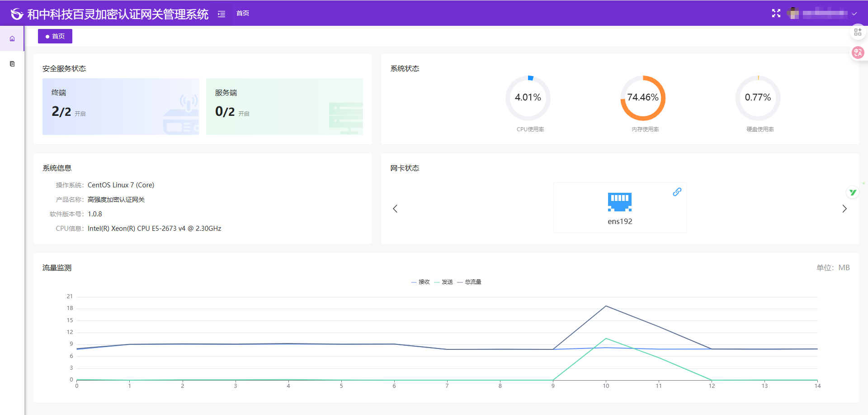Click the product logo in header
The image size is (868, 415).
(17, 14)
